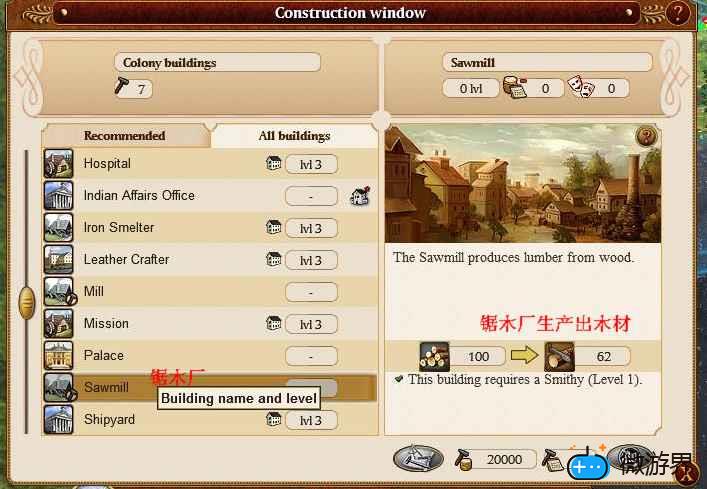The width and height of the screenshot is (707, 489).
Task: Click the lumber output resource icon
Action: tap(560, 356)
